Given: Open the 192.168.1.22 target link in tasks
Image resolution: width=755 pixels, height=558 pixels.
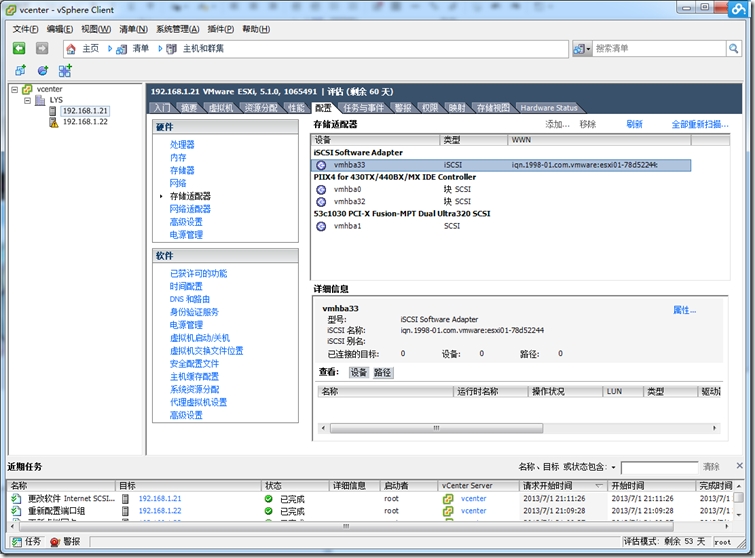Looking at the screenshot, I should [160, 511].
